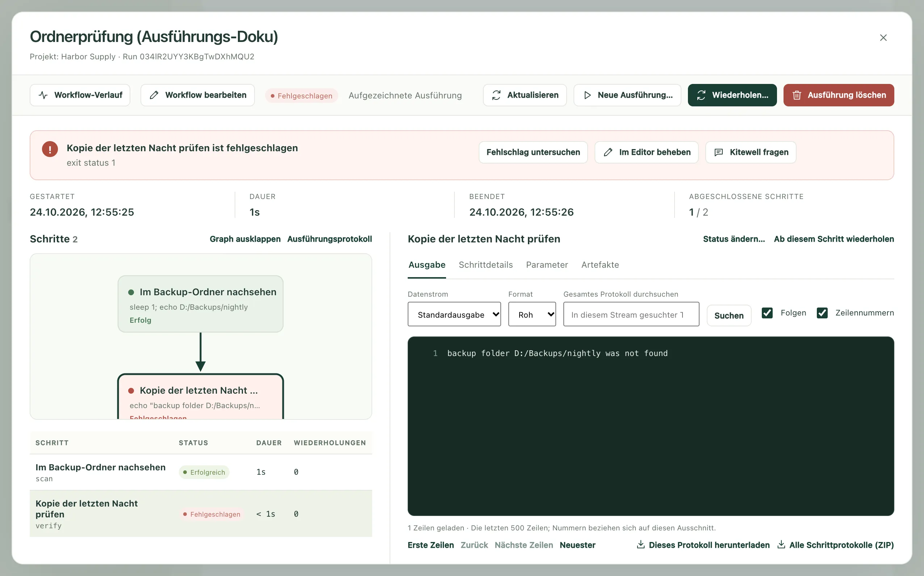Click the log line 'backup folder D:/Backups/nightly was not found'
The width and height of the screenshot is (924, 576).
coord(557,353)
